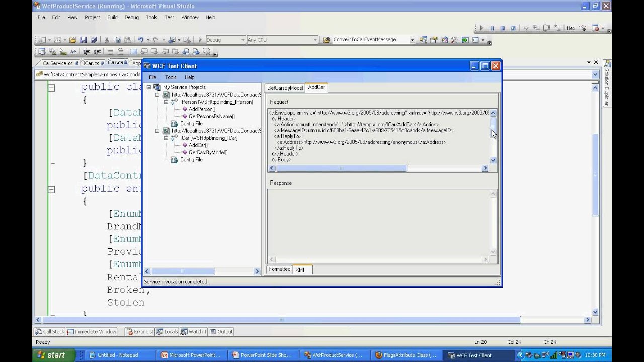Click the Step Over icon

(547, 28)
